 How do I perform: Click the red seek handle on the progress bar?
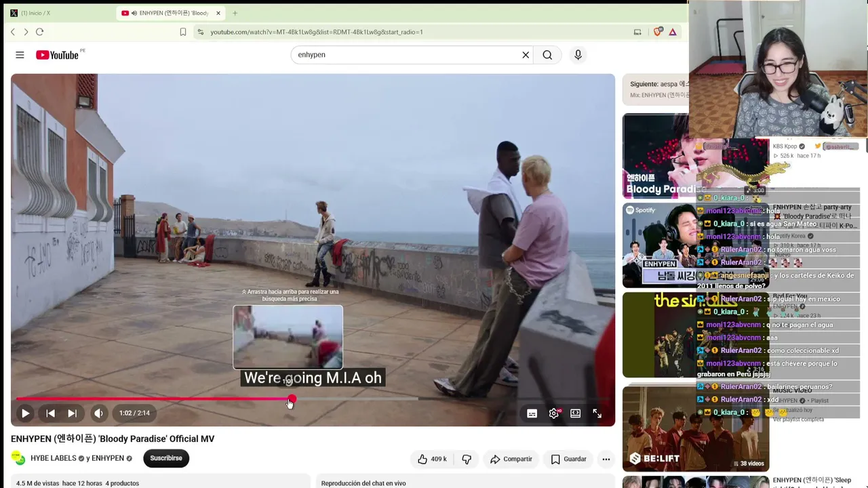point(292,399)
